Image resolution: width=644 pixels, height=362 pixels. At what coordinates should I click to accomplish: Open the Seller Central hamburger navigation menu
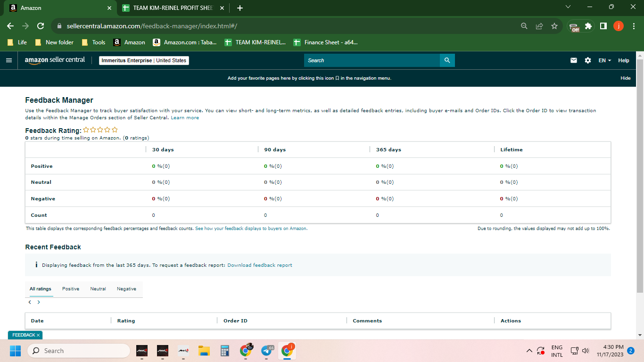[x=8, y=60]
